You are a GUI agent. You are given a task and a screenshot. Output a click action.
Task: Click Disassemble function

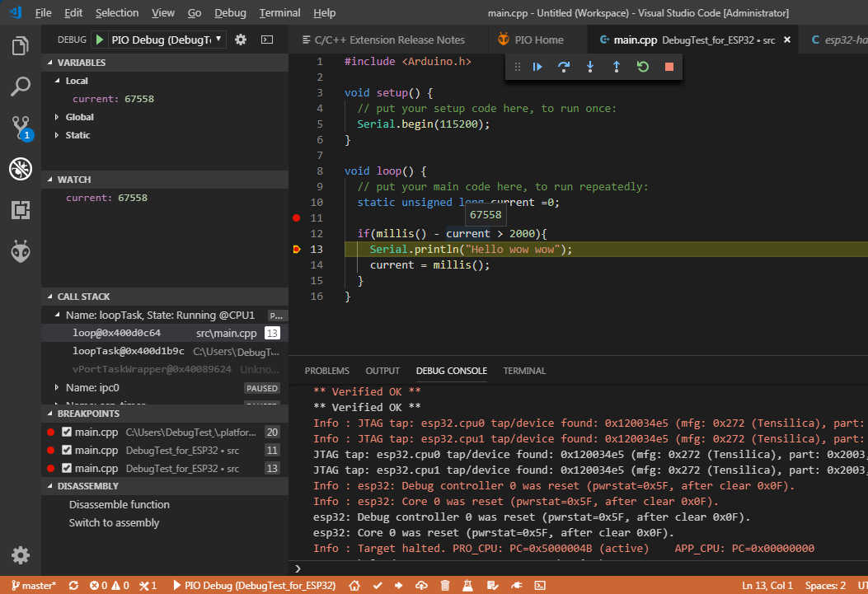(120, 505)
